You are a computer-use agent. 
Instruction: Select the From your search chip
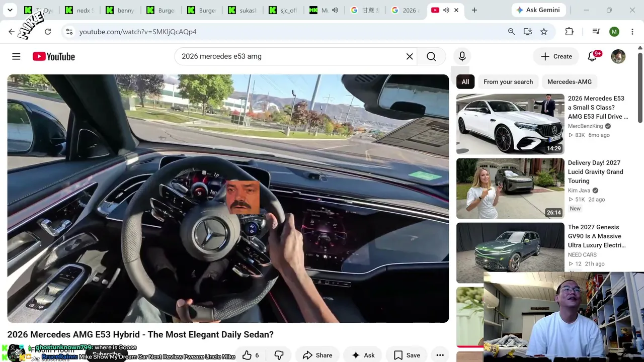coord(508,82)
